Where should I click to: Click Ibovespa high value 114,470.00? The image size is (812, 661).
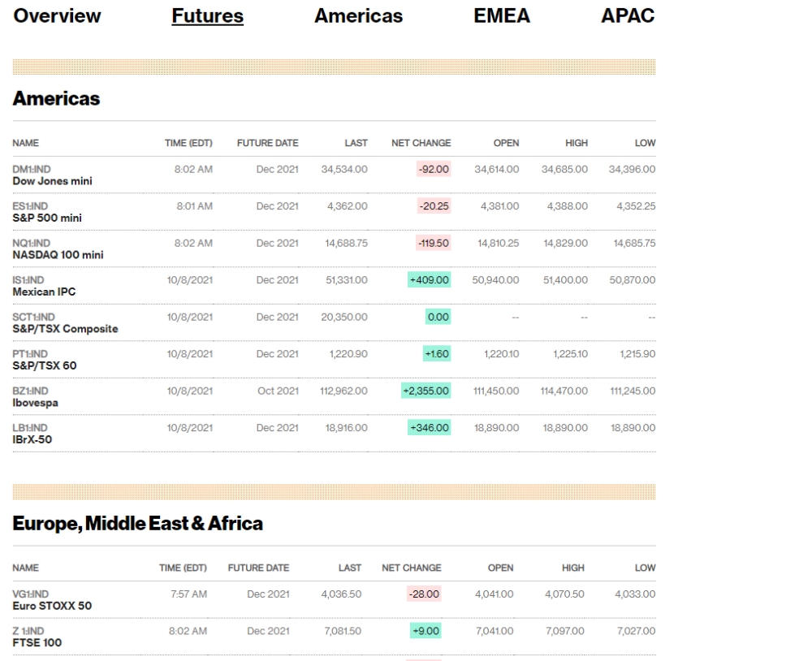(x=564, y=391)
